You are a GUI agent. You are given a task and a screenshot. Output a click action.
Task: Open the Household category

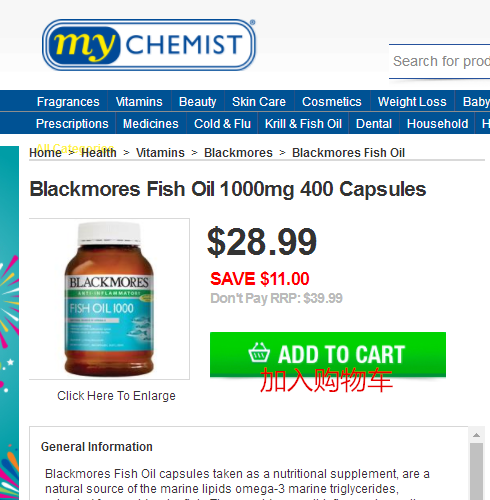tap(437, 124)
